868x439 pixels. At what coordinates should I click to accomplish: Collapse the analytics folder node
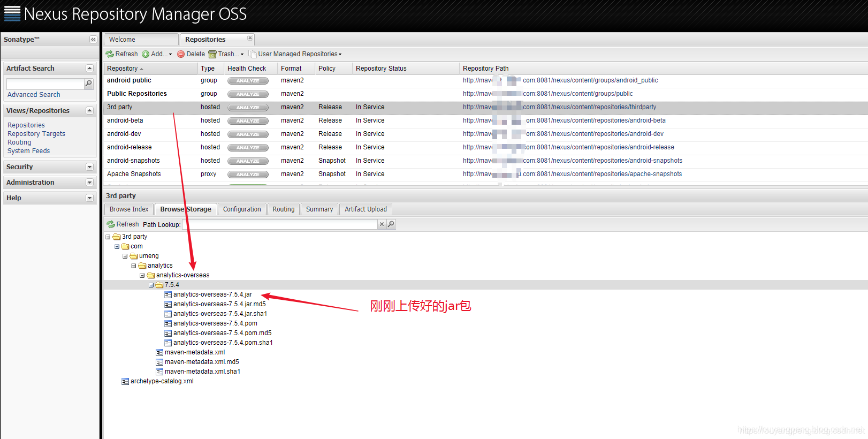[134, 266]
